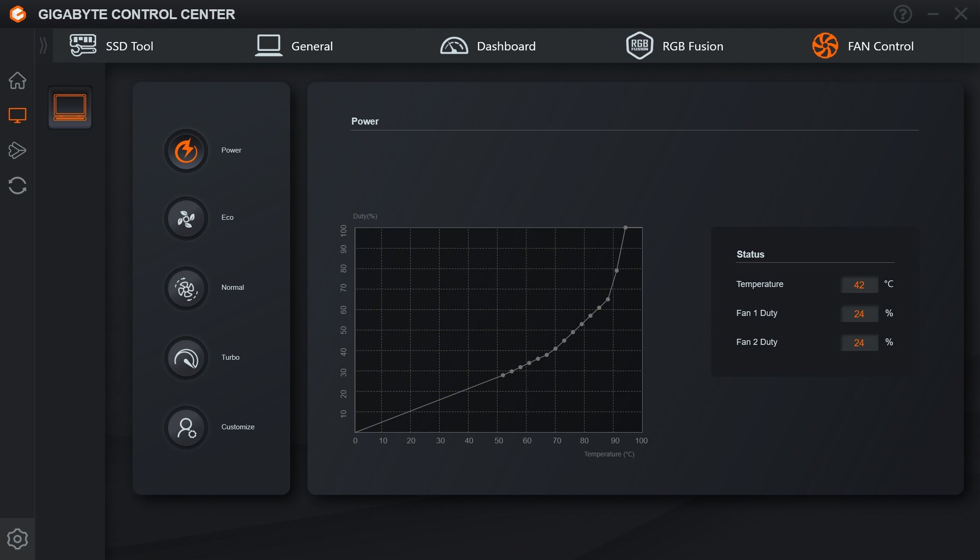Viewport: 980px width, 560px height.
Task: Click the help question mark icon
Action: [x=902, y=14]
